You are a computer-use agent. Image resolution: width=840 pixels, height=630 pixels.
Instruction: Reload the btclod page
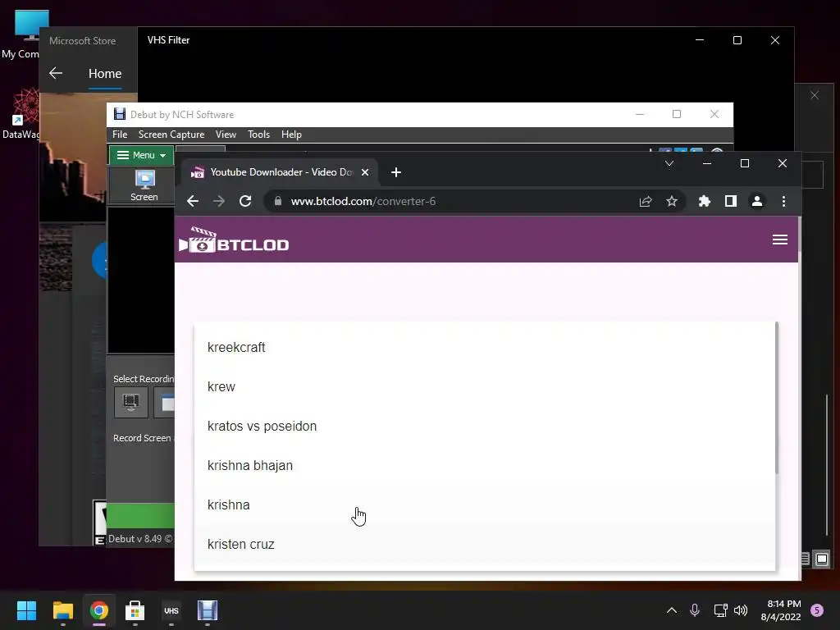(x=245, y=202)
